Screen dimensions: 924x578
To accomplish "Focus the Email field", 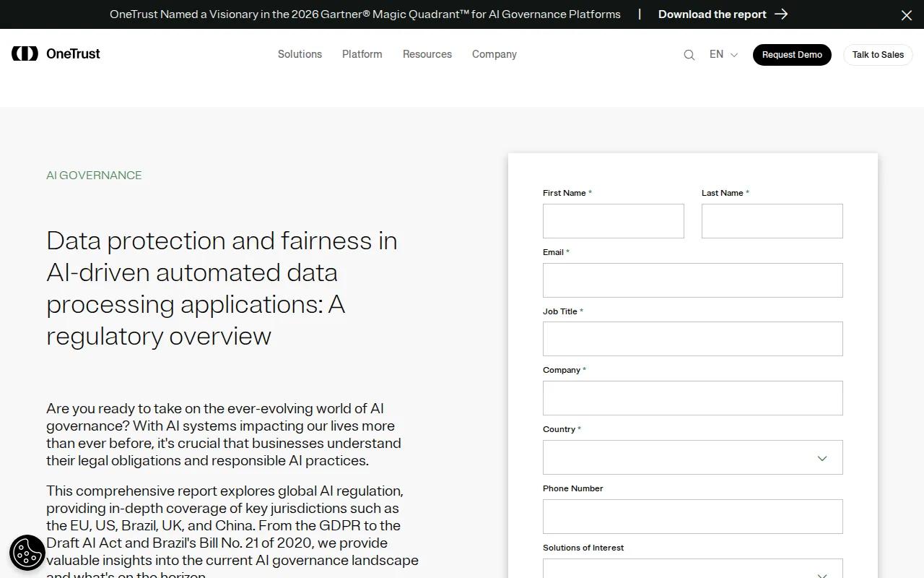I will pos(693,280).
